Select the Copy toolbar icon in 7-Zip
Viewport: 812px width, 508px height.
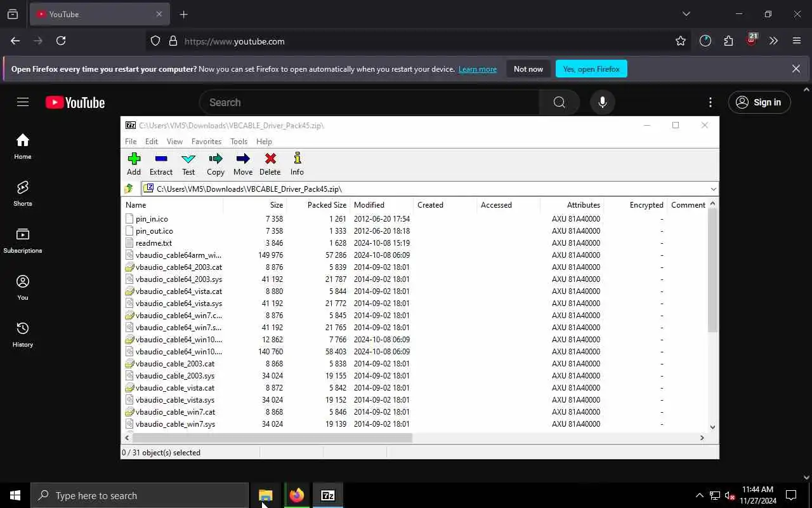216,164
